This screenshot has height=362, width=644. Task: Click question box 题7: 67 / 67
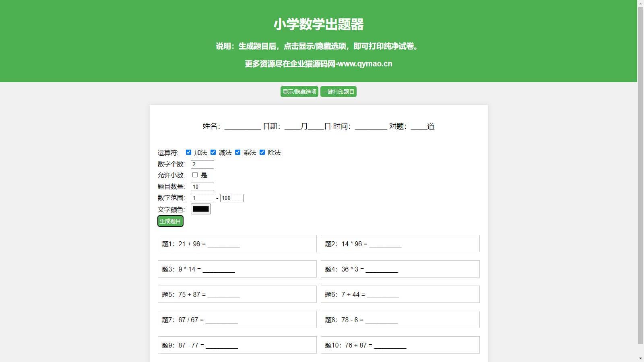(237, 320)
